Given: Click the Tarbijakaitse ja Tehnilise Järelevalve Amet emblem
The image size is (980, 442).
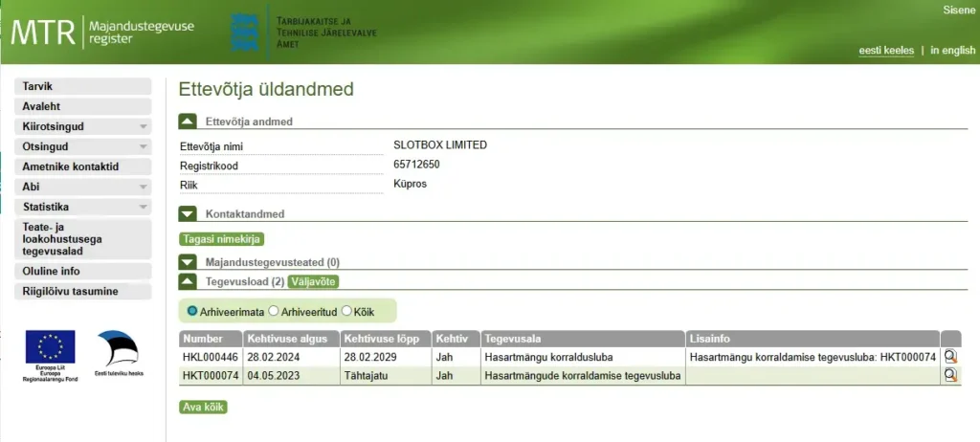Looking at the screenshot, I should click(x=245, y=33).
